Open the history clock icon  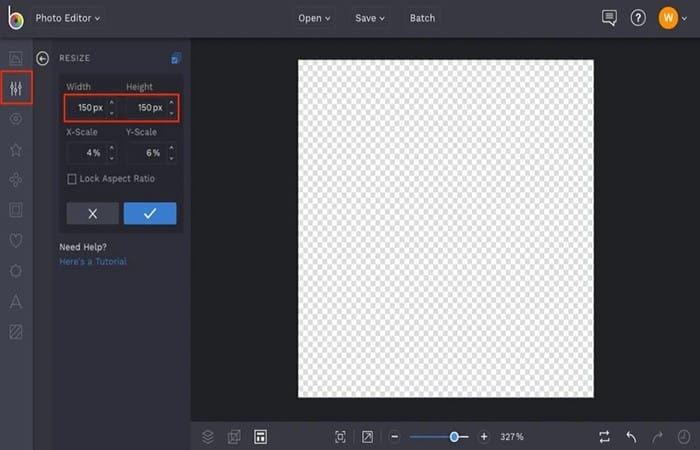pos(683,437)
